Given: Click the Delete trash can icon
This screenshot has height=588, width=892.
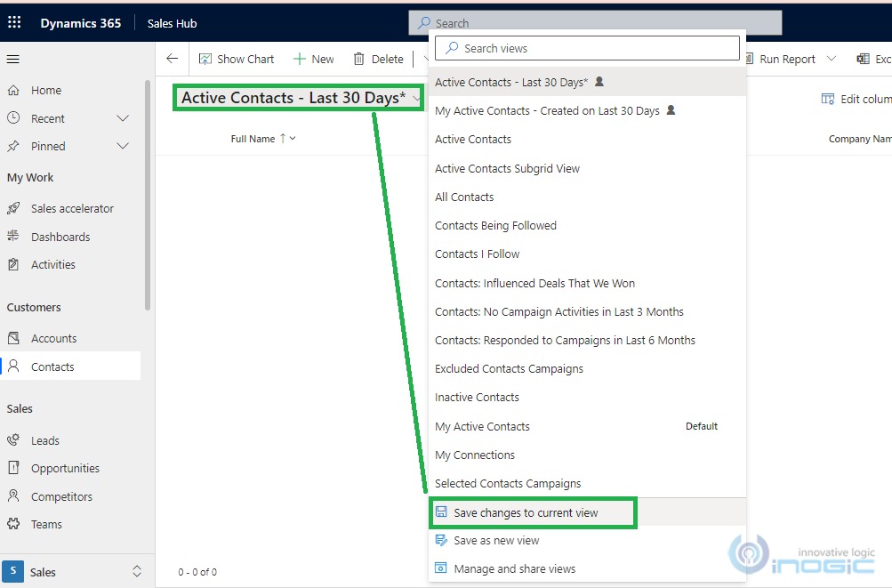Looking at the screenshot, I should (x=359, y=60).
